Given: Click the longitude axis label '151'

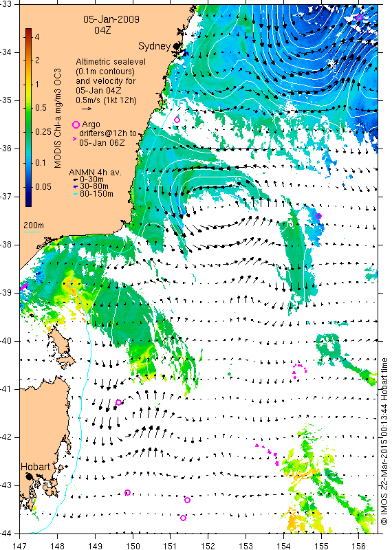Looking at the screenshot, I should 170,546.
